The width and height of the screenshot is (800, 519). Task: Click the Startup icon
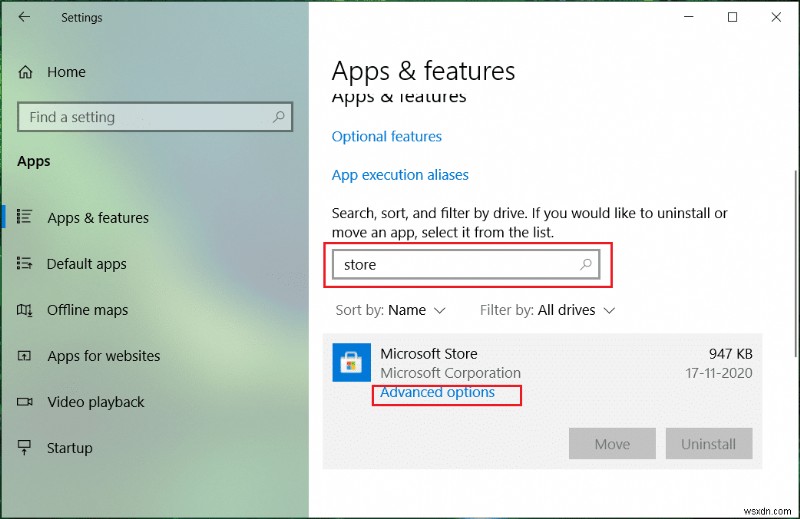coord(24,448)
